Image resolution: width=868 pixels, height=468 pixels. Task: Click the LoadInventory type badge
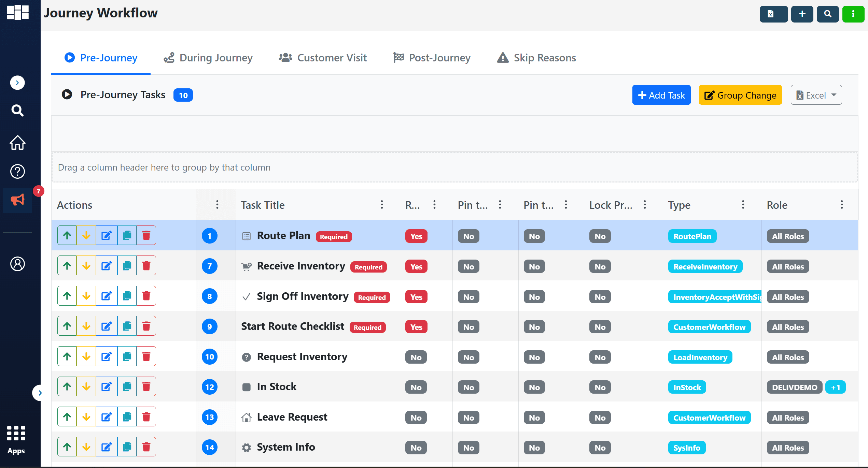coord(700,357)
